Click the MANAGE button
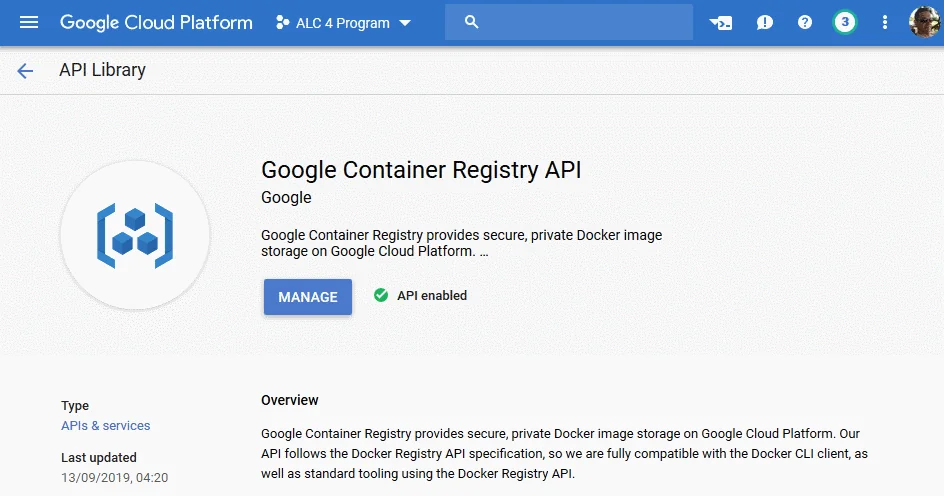The image size is (944, 496). tap(308, 297)
